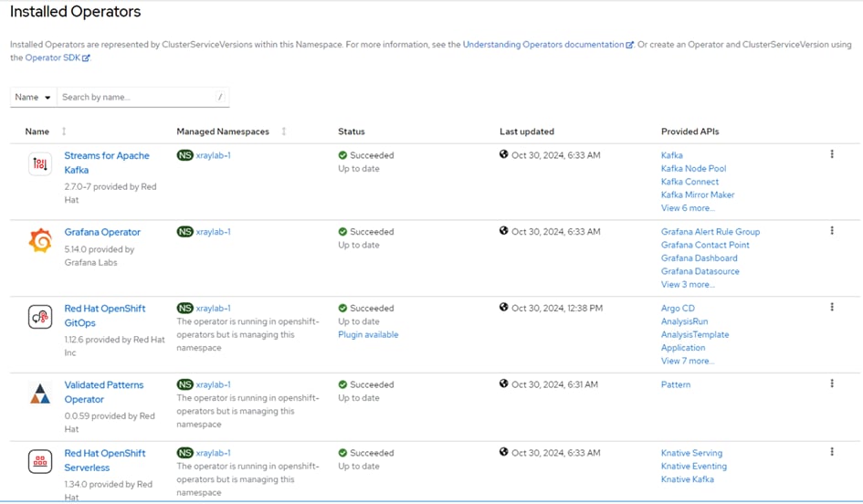
Task: Open Knative Kafka API
Action: pyautogui.click(x=688, y=479)
